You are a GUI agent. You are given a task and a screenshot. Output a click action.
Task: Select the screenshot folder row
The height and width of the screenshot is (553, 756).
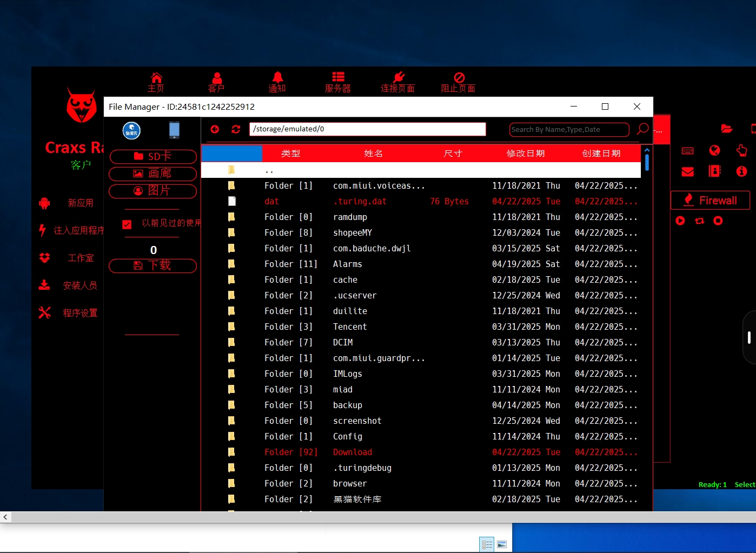(421, 421)
